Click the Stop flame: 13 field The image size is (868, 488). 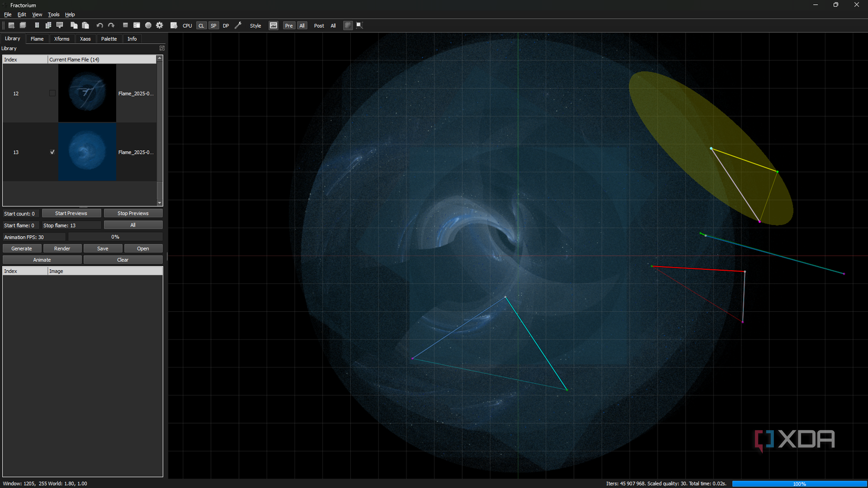point(71,225)
